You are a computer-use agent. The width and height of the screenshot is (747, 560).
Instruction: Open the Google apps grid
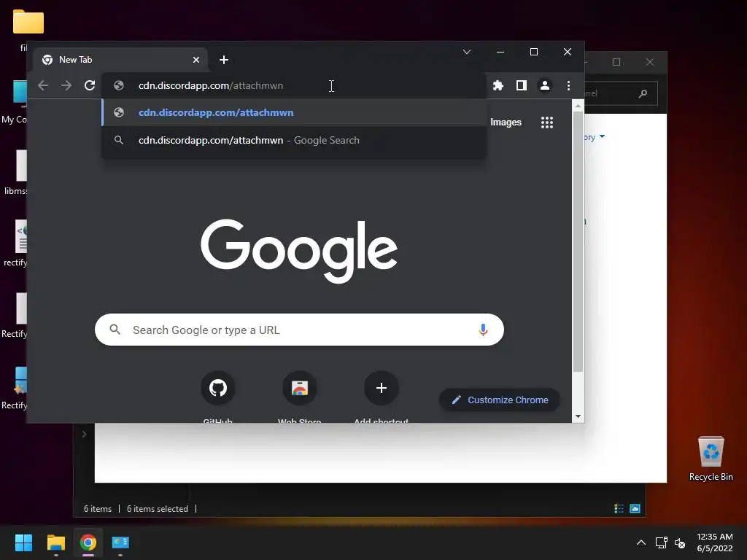(x=547, y=122)
